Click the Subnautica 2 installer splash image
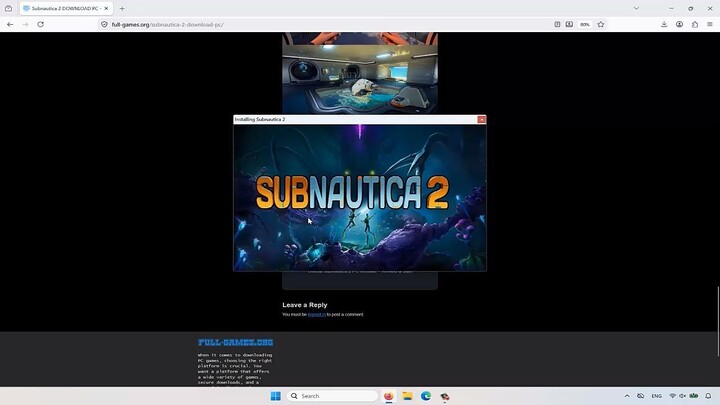 pyautogui.click(x=360, y=197)
